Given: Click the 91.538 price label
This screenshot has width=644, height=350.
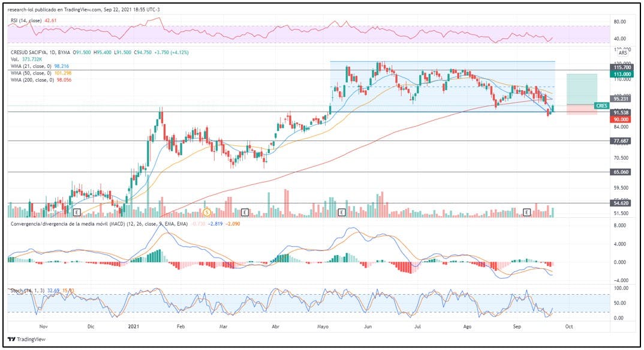Looking at the screenshot, I should tap(621, 112).
